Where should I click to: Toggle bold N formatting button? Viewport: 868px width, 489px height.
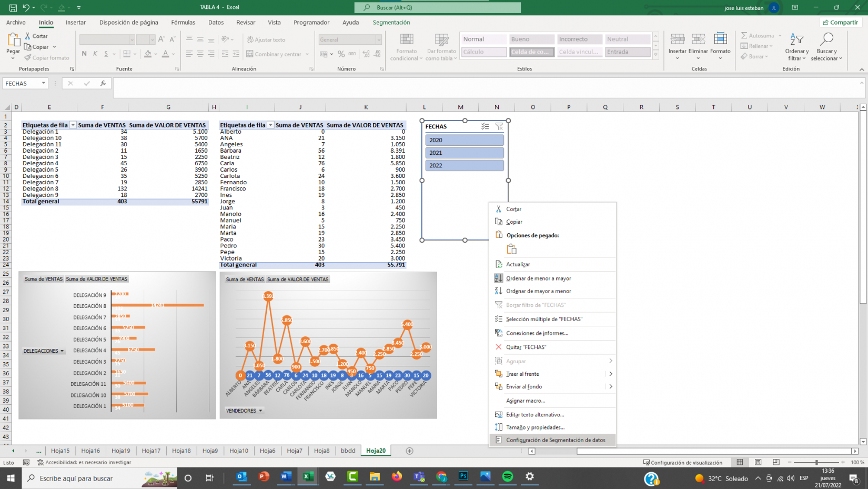pyautogui.click(x=84, y=54)
